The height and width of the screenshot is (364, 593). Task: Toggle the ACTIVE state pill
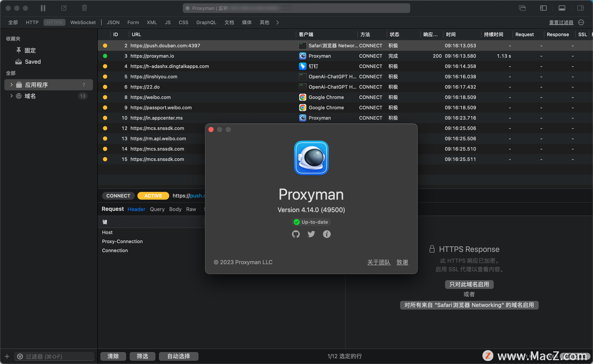(153, 196)
